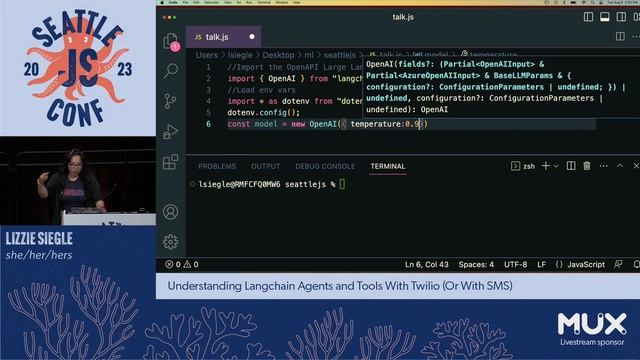Open the Manage gear icon
This screenshot has width=640, height=360.
(171, 242)
